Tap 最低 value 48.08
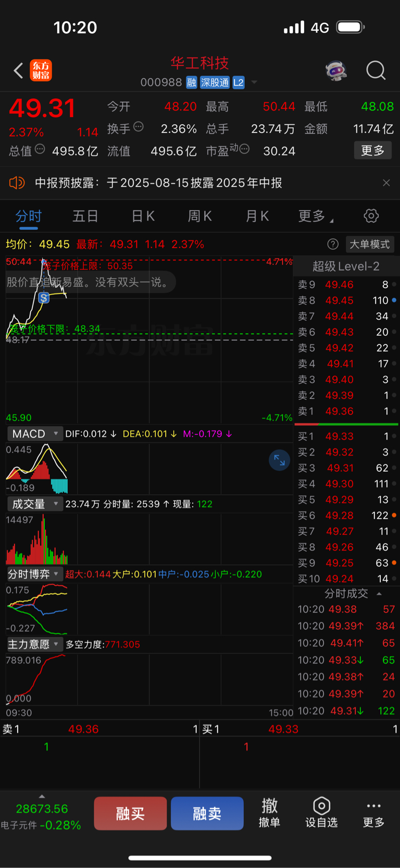 (x=377, y=107)
